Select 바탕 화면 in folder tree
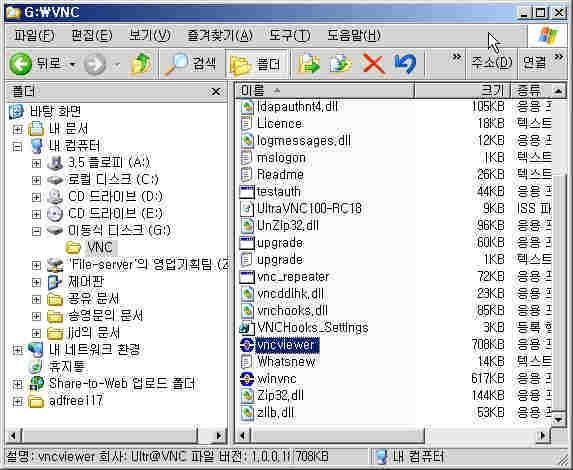573x470 pixels. point(55,111)
